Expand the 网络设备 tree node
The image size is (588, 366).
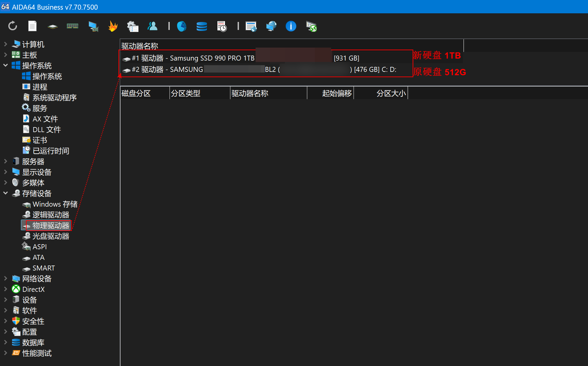coord(5,278)
